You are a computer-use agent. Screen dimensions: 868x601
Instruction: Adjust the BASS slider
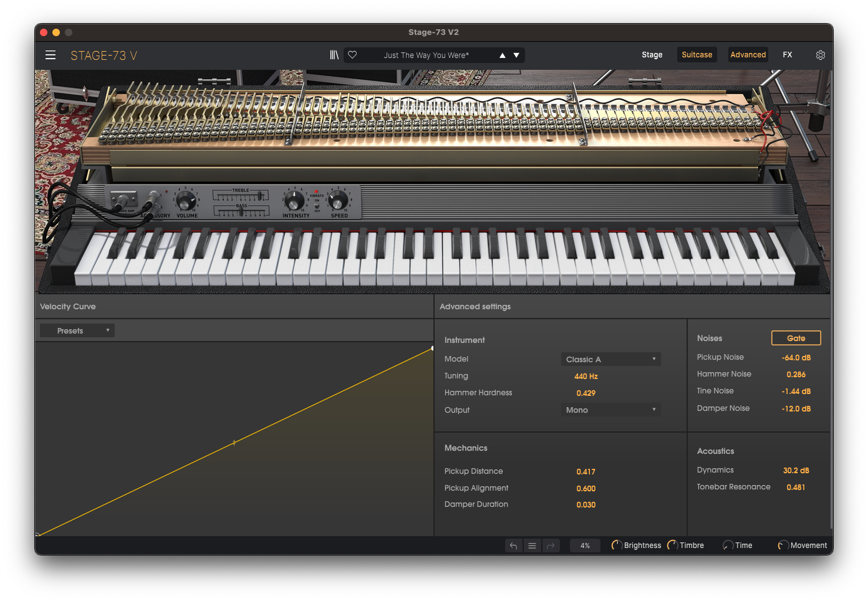(241, 212)
